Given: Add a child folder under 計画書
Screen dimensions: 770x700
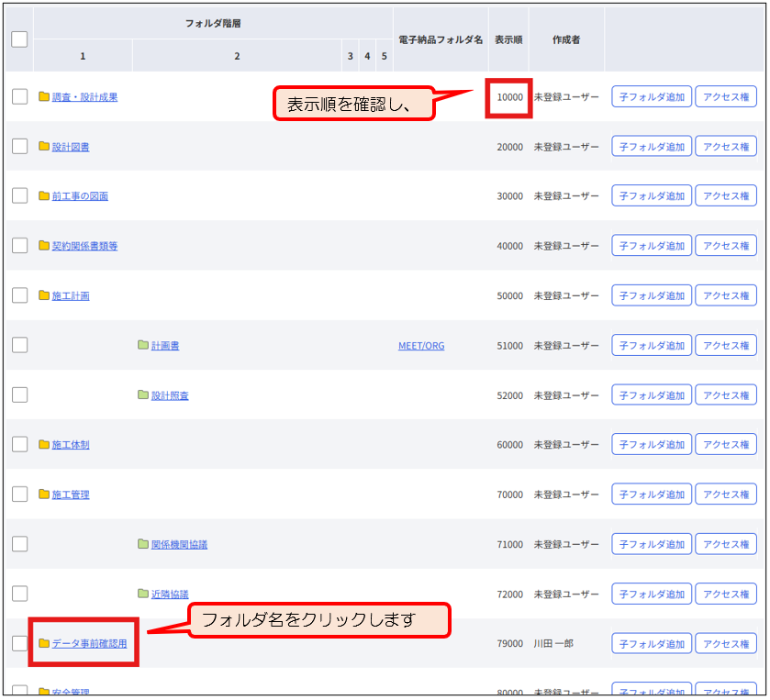Looking at the screenshot, I should click(x=652, y=345).
